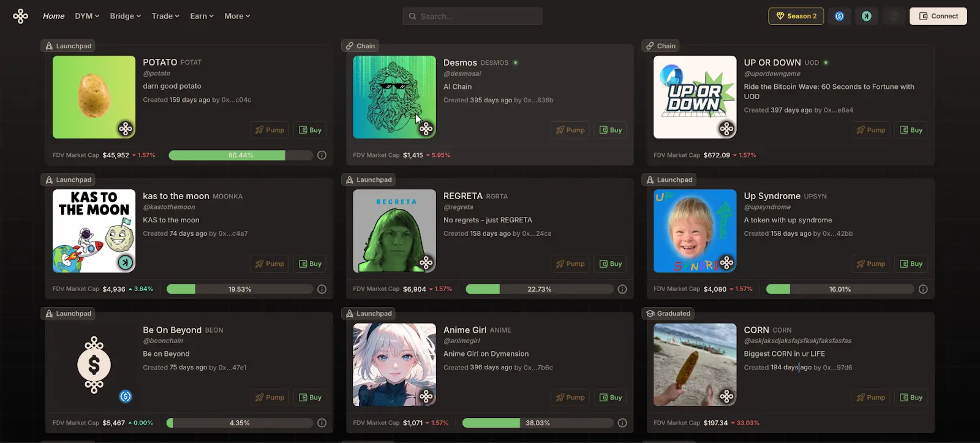
Task: Click the POTATO 80.44% progress bar
Action: coord(240,156)
